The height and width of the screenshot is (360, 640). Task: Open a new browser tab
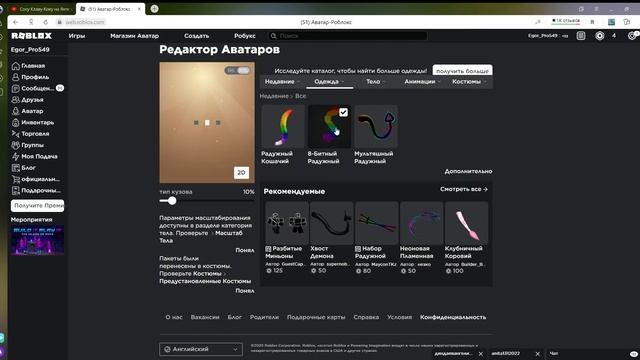(154, 9)
